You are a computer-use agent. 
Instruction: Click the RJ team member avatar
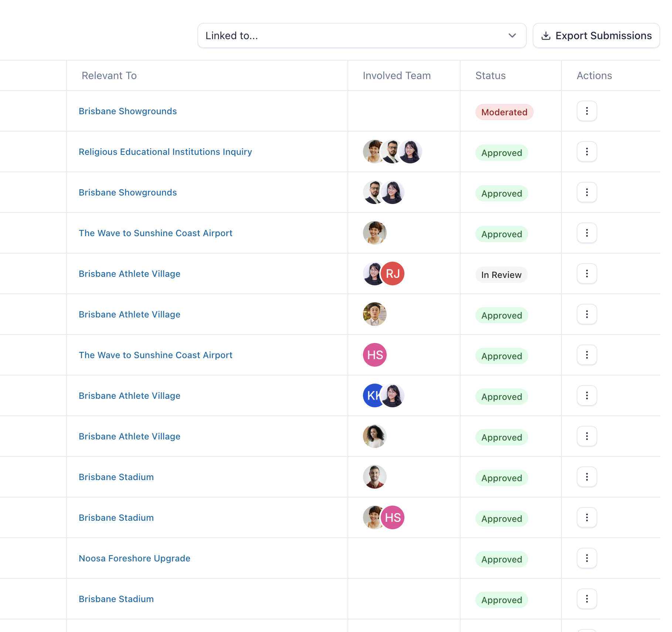tap(393, 273)
